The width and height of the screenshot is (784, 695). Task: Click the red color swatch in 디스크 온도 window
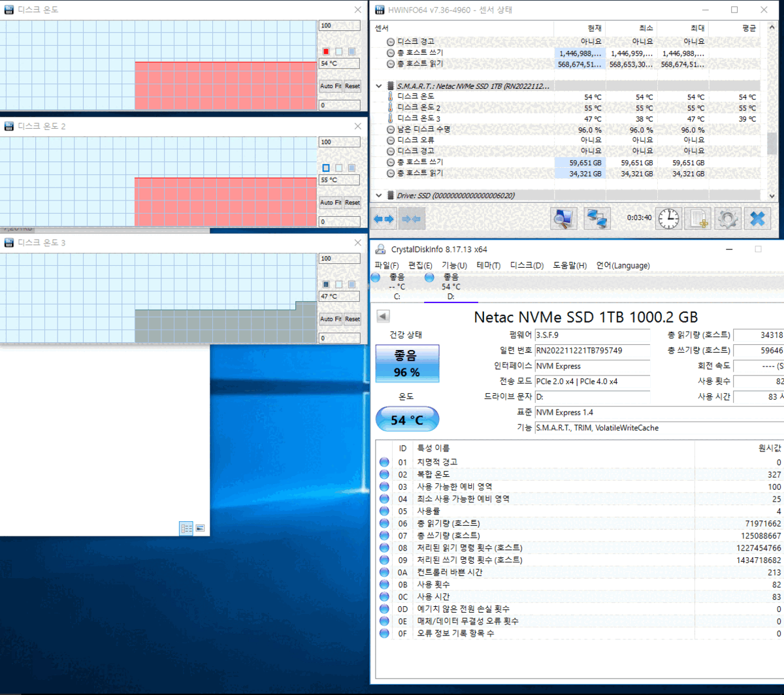pyautogui.click(x=326, y=52)
